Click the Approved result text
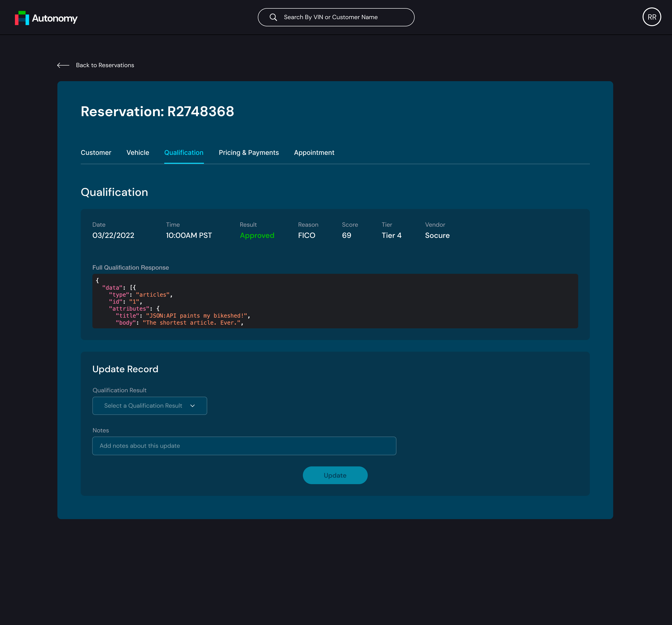 click(257, 236)
